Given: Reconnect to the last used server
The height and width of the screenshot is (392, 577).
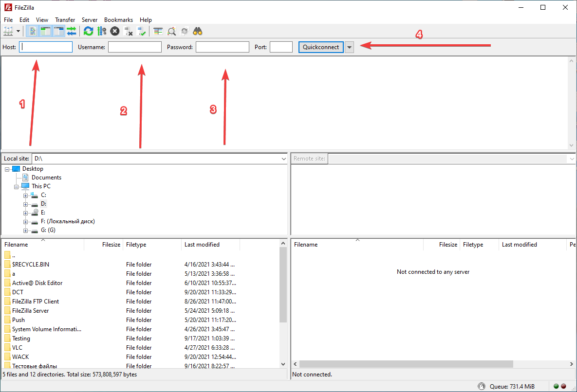Looking at the screenshot, I should tap(141, 32).
